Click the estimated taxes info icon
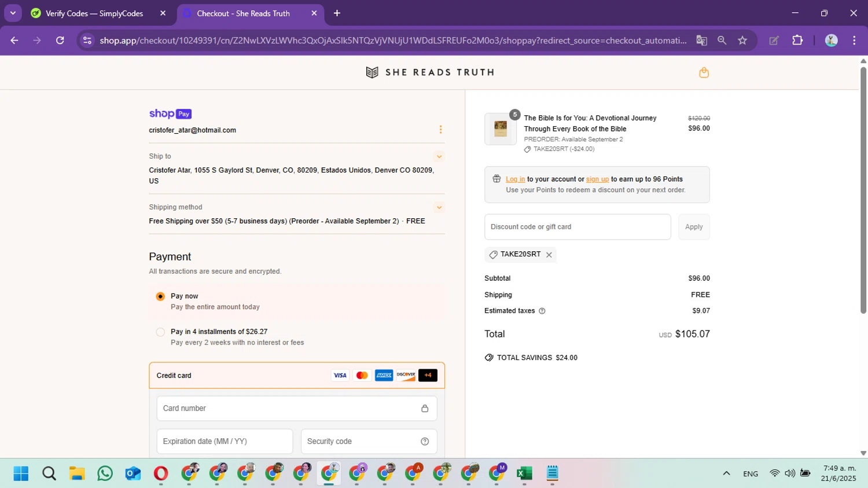This screenshot has height=488, width=868. (x=542, y=311)
